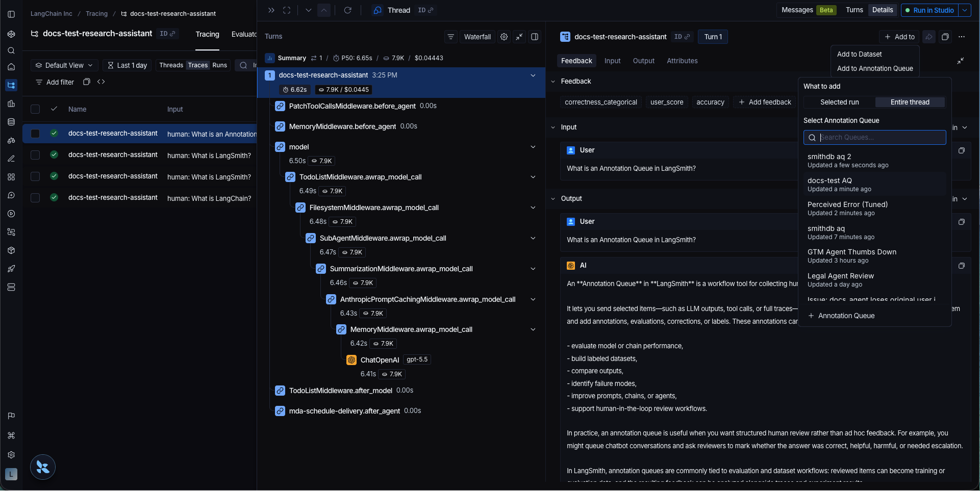The width and height of the screenshot is (980, 491).
Task: Switch list view to Threads
Action: pyautogui.click(x=171, y=65)
